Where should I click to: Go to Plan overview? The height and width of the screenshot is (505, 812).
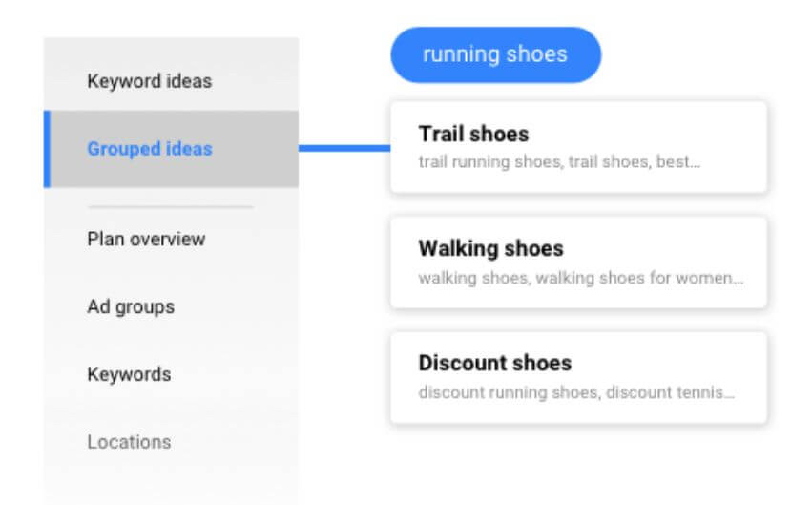146,239
